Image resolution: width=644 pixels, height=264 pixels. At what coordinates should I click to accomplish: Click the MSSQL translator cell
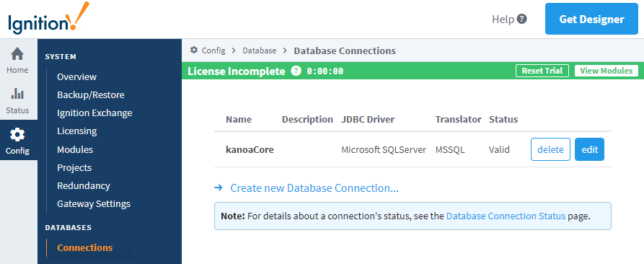[x=450, y=149]
